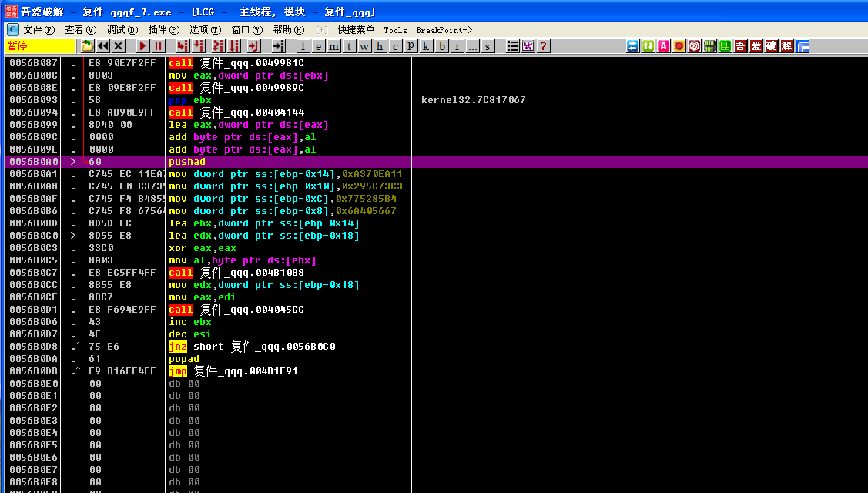868x493 pixels.
Task: Click the Step Over toolbar icon
Action: [x=198, y=46]
